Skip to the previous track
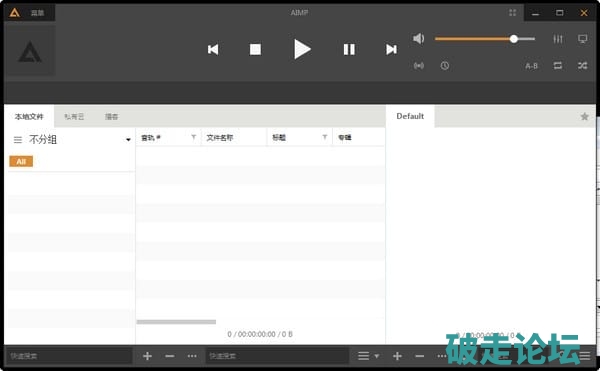This screenshot has height=371, width=600. click(213, 49)
